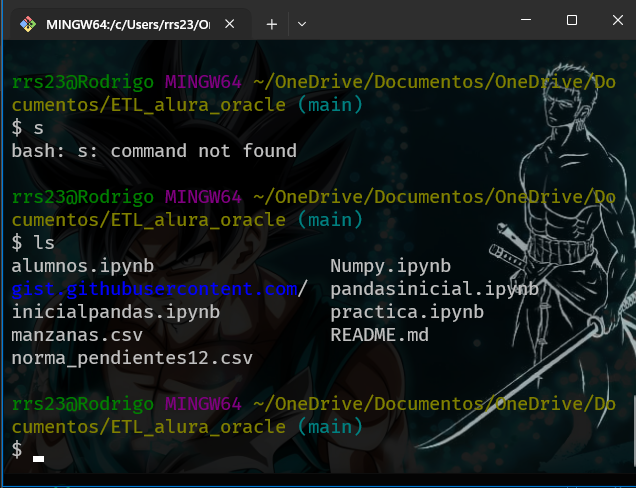Click the gist.githubusercontent.com directory entry
This screenshot has width=636, height=488.
(x=160, y=289)
